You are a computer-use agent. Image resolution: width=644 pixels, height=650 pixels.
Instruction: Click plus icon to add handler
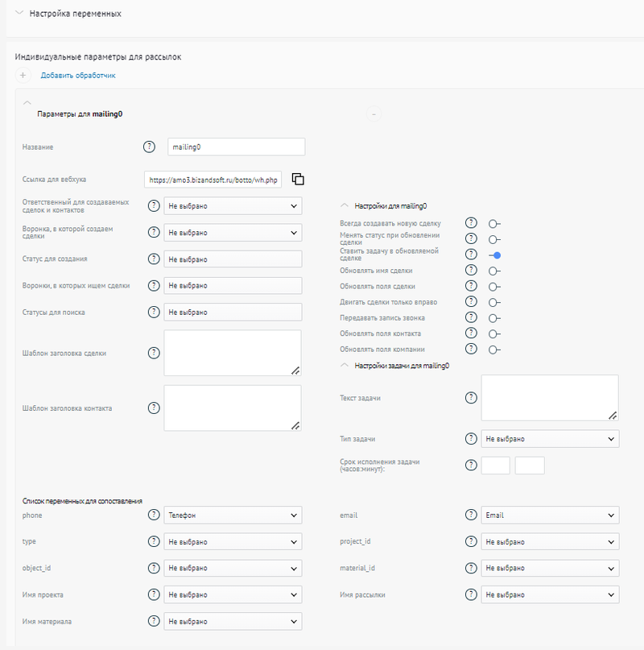23,76
